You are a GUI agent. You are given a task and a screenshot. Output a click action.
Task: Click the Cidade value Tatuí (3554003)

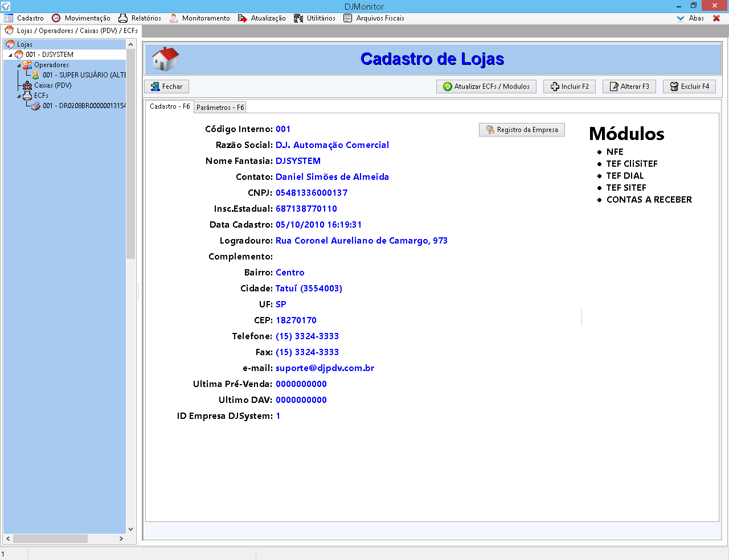(309, 289)
